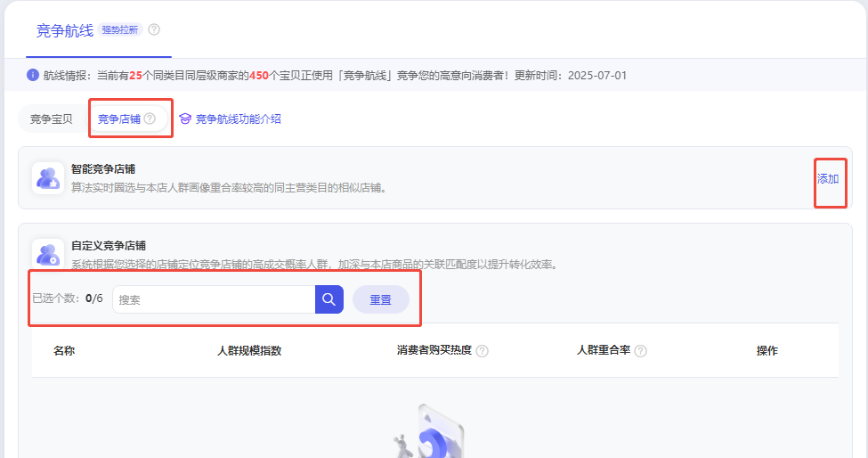Click the help icon beside 竞争航线 title
The height and width of the screenshot is (458, 868).
click(x=154, y=29)
